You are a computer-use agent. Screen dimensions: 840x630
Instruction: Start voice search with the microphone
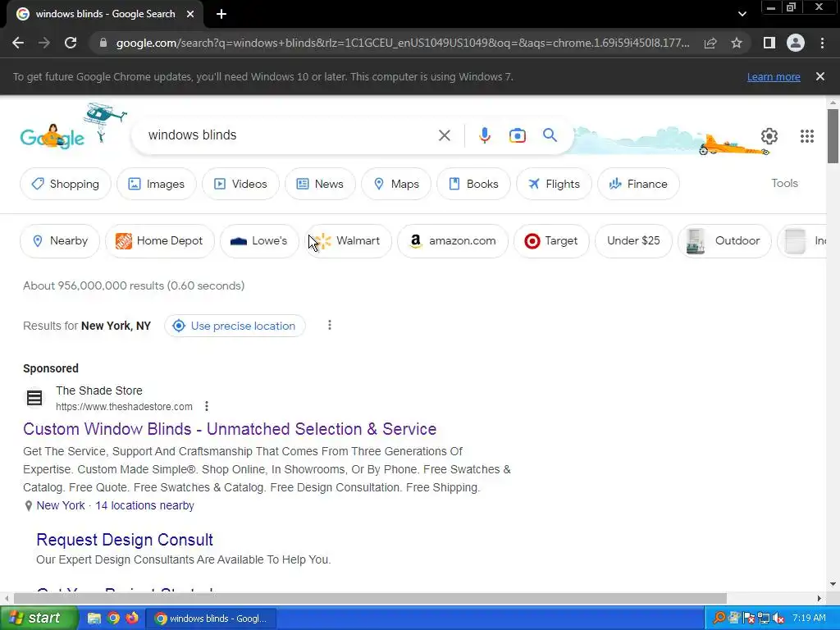click(484, 135)
